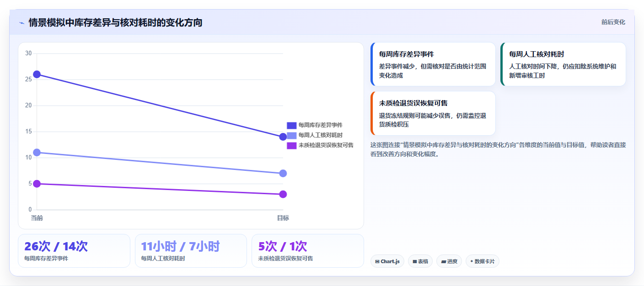Select the 11 data point at 当前
This screenshot has width=644, height=286.
coord(37,152)
